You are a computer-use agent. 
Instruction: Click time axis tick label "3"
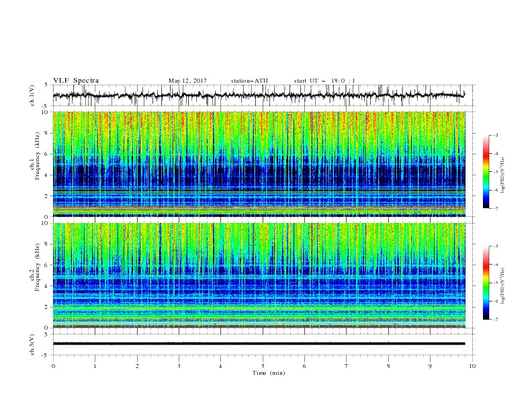coord(179,366)
